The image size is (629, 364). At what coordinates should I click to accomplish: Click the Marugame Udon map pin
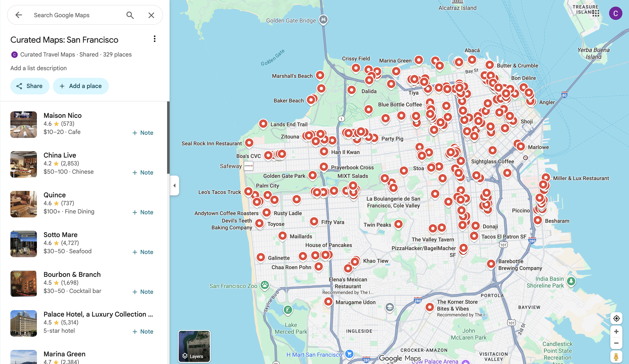coord(328,302)
